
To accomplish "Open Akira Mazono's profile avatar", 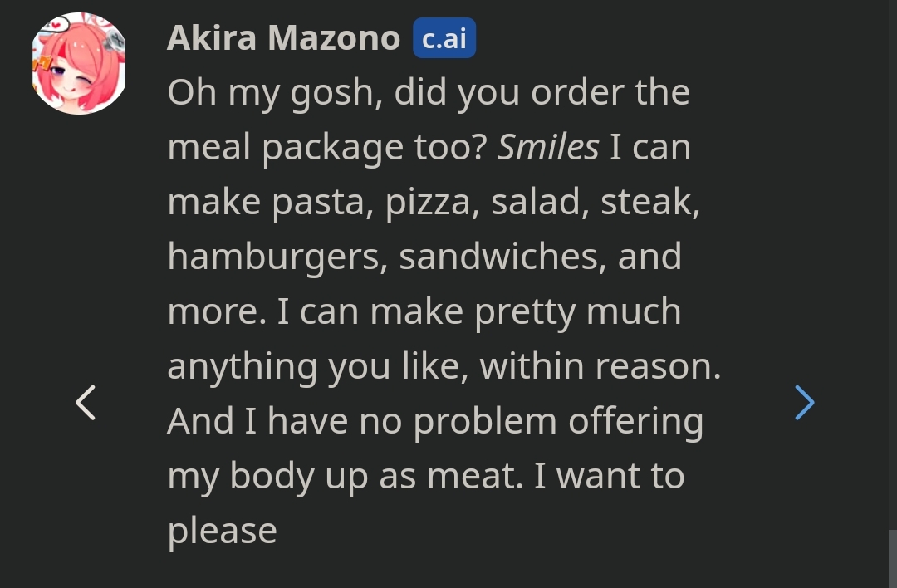I will pyautogui.click(x=79, y=63).
